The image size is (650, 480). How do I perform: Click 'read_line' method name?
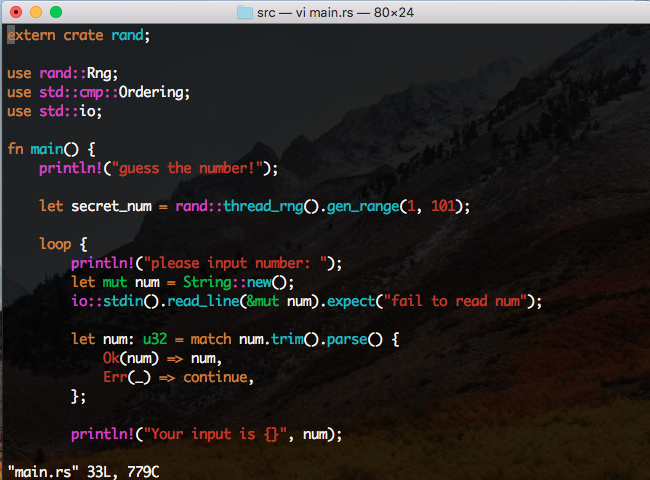pos(203,301)
